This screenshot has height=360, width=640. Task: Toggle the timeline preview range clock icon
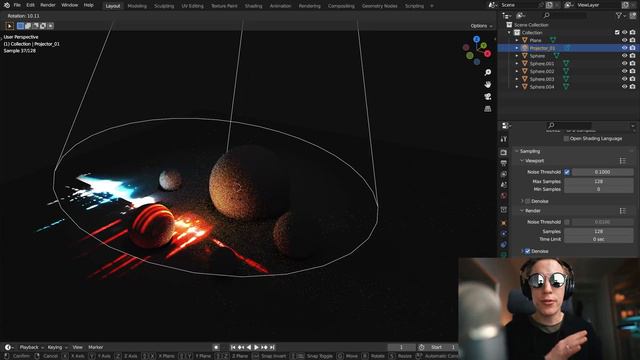tap(422, 347)
